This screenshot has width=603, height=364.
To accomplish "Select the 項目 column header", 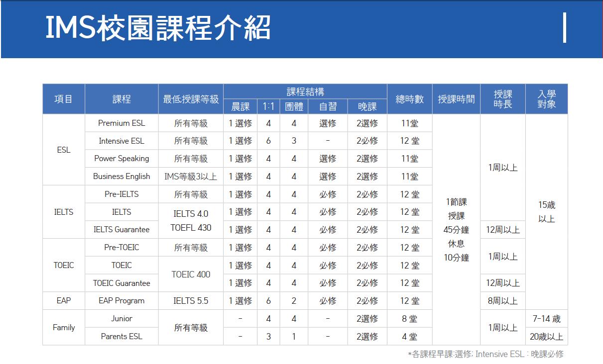I will [63, 99].
